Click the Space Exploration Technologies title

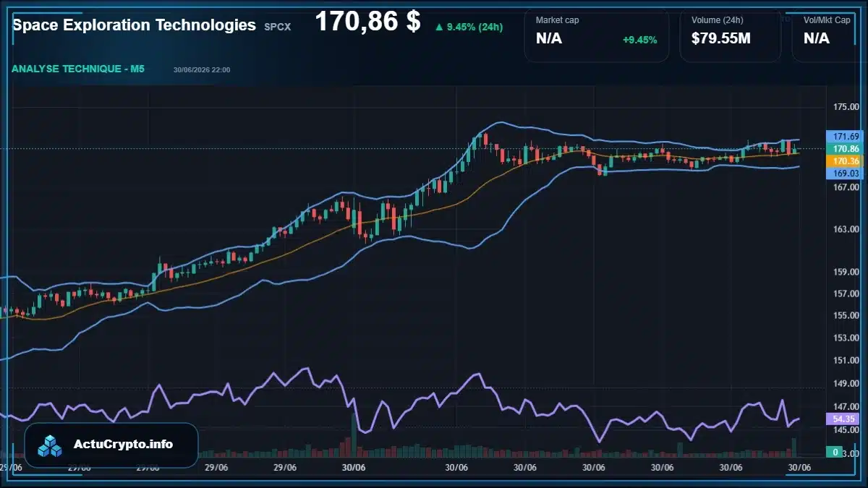point(135,25)
